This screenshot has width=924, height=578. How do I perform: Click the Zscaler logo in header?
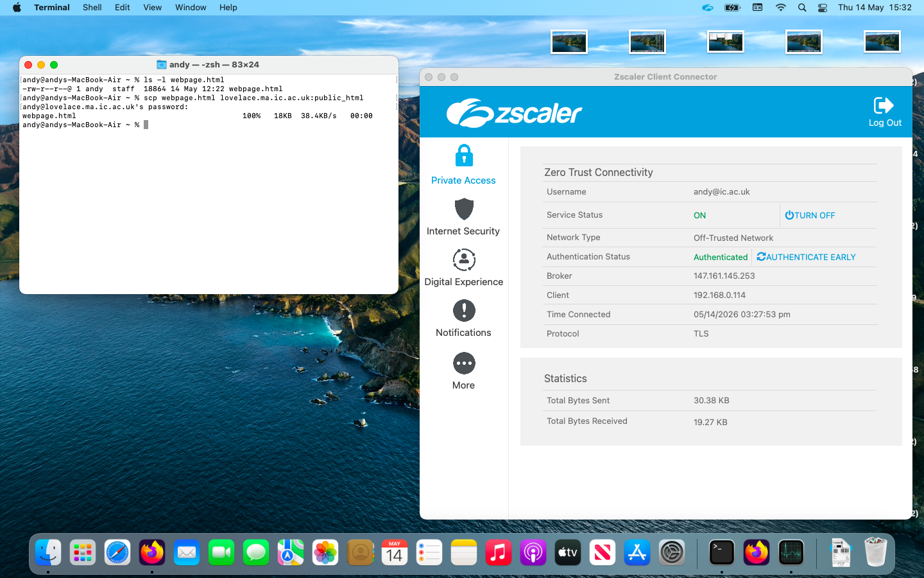[514, 113]
